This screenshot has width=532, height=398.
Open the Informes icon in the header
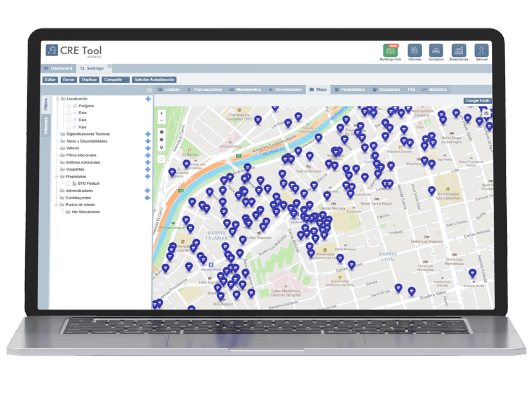click(x=415, y=51)
